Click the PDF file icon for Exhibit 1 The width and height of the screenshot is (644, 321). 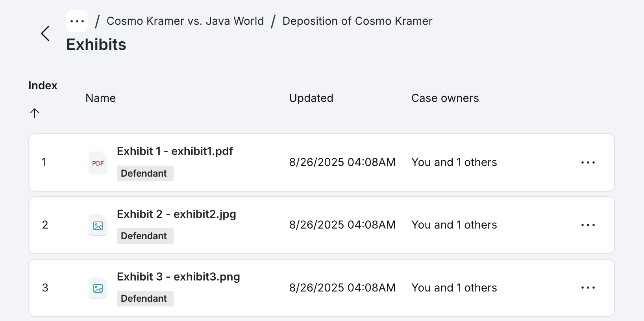[98, 162]
